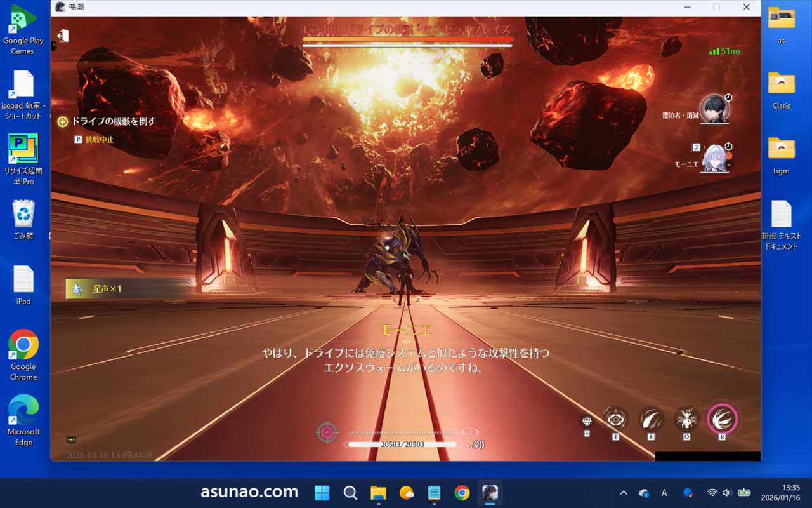Toggle the IME input mode A indicator
The width and height of the screenshot is (812, 508).
664,493
